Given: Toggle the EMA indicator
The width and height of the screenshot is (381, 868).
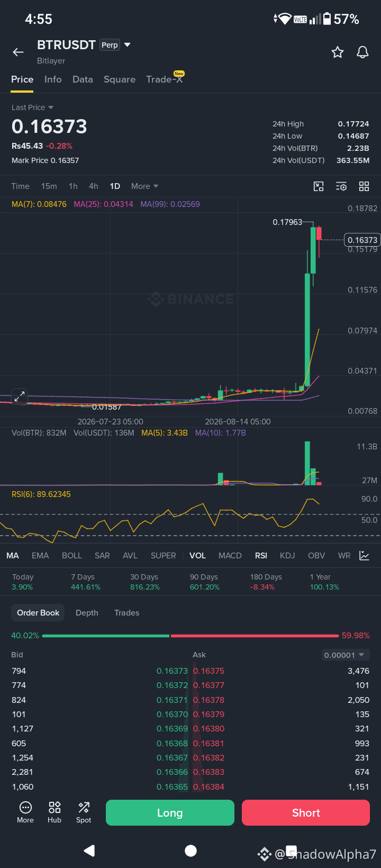Looking at the screenshot, I should (x=40, y=556).
